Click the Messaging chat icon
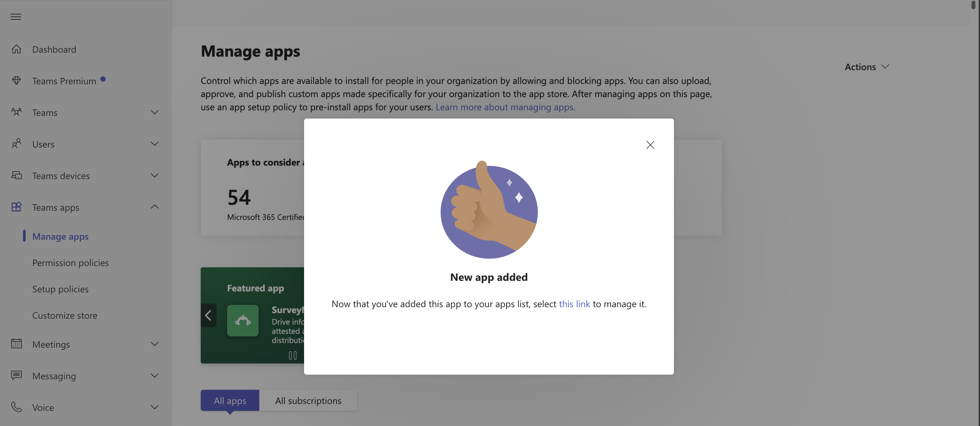The height and width of the screenshot is (426, 980). 16,375
